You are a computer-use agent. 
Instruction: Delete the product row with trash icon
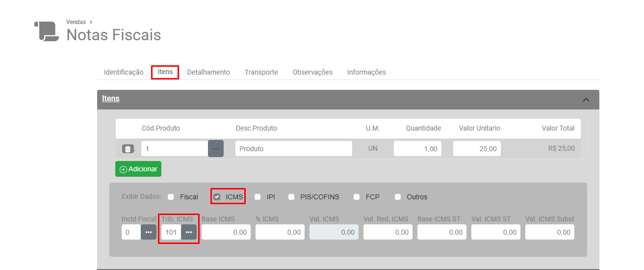point(128,149)
